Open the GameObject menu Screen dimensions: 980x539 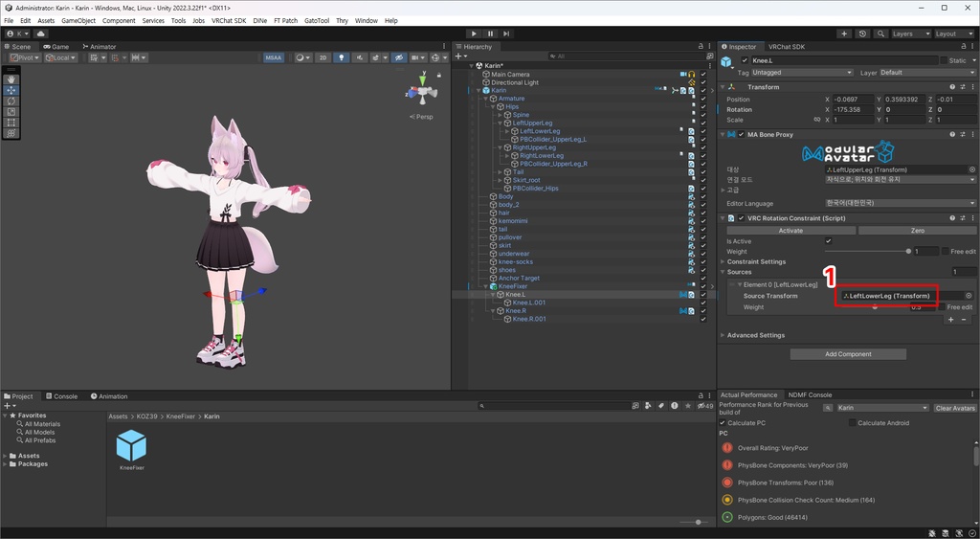click(78, 20)
